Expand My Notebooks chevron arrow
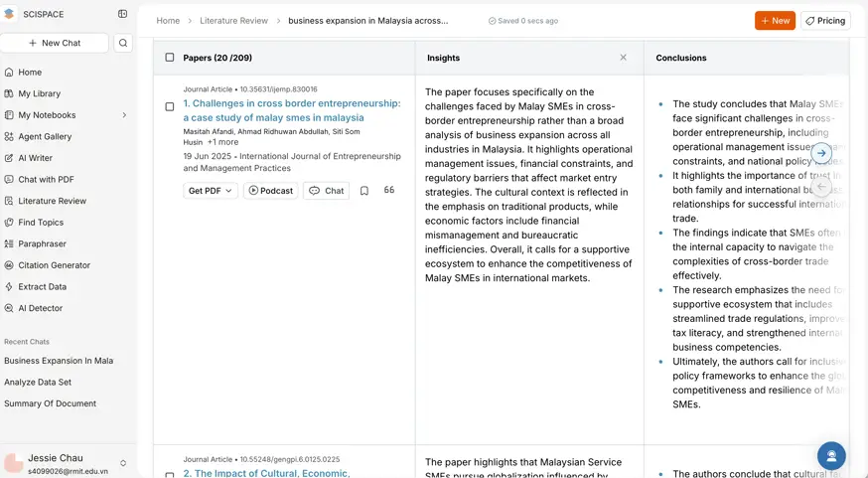 point(124,115)
